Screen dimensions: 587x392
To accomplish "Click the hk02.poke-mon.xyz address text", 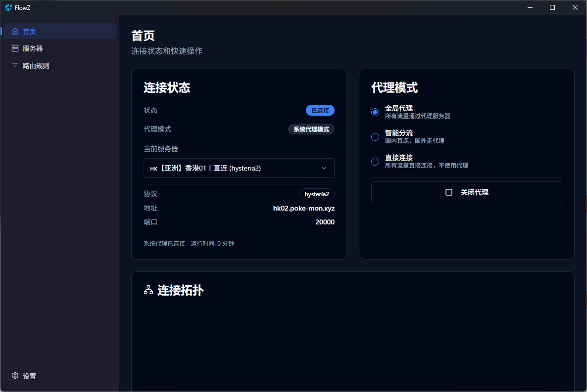I will (304, 208).
